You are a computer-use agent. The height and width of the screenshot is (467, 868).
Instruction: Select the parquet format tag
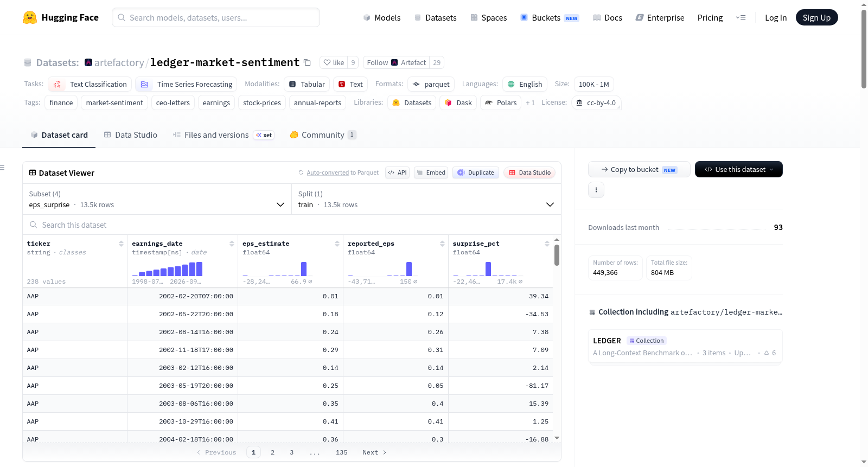tap(431, 84)
